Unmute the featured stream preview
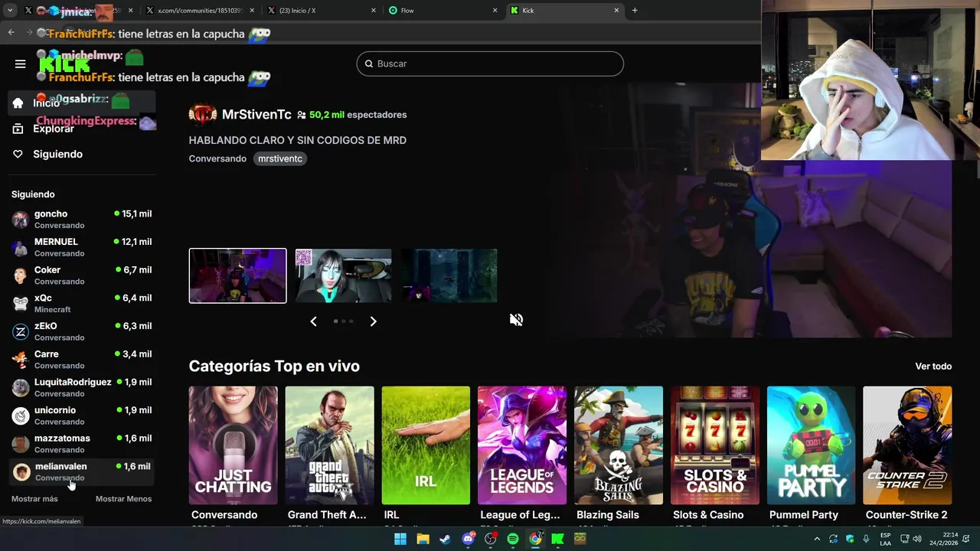 pyautogui.click(x=516, y=320)
